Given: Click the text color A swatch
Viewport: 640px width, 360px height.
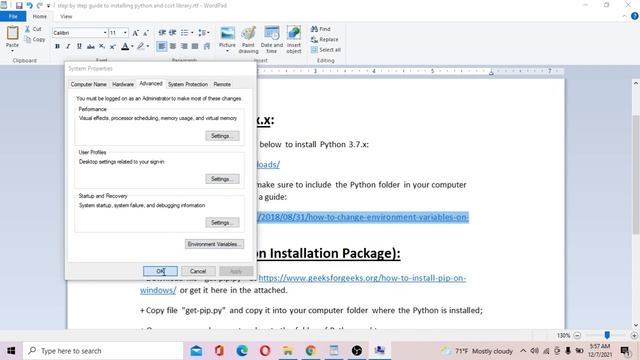Looking at the screenshot, I should [125, 46].
